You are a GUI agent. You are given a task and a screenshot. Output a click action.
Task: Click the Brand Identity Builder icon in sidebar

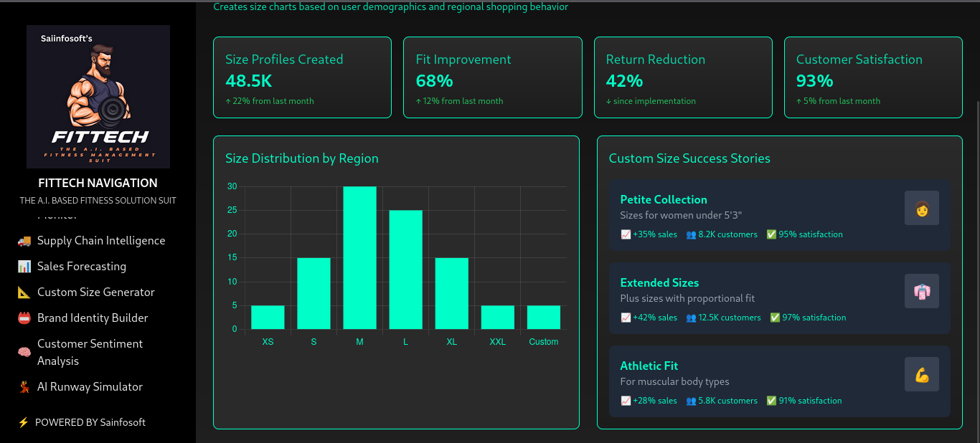24,318
